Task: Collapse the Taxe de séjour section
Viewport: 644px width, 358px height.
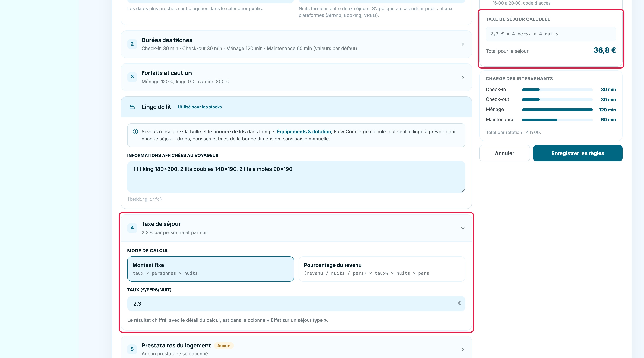Action: [x=296, y=228]
